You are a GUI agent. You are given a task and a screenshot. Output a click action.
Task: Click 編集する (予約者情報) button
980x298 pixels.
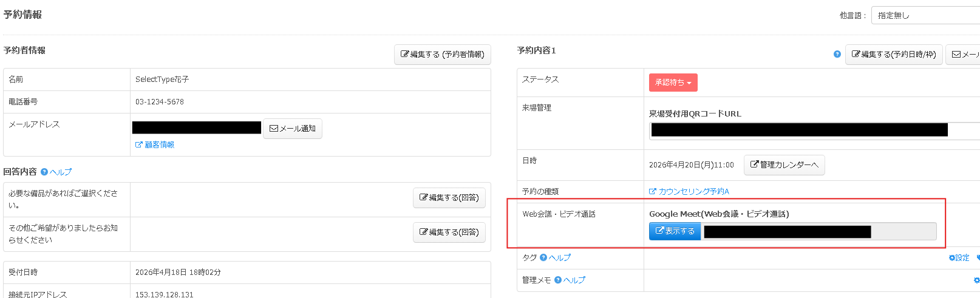pyautogui.click(x=442, y=55)
